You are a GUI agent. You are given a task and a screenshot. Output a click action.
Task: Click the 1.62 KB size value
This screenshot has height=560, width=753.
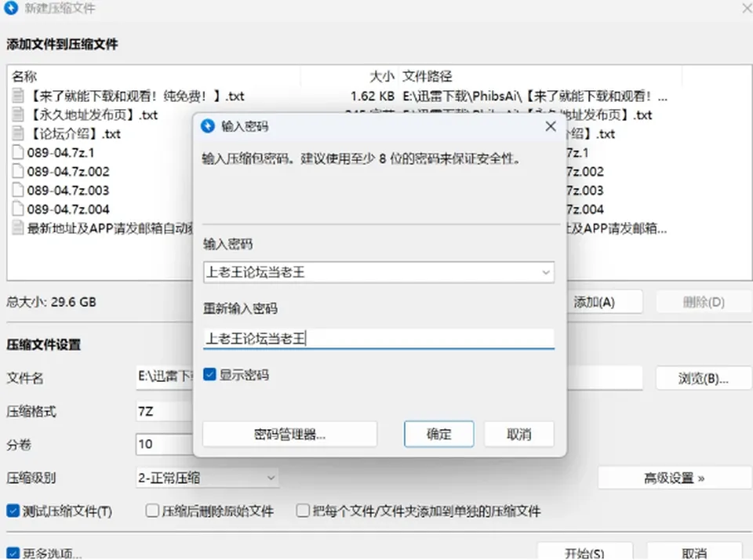click(x=373, y=96)
